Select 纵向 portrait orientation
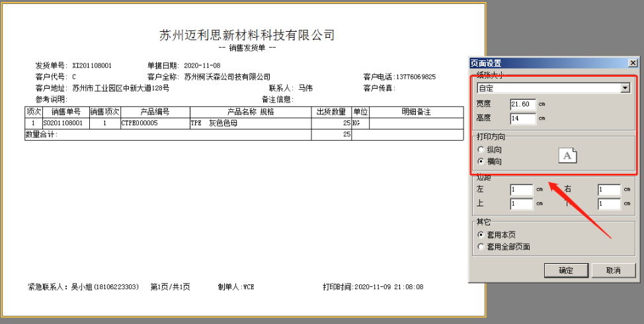 coord(481,149)
